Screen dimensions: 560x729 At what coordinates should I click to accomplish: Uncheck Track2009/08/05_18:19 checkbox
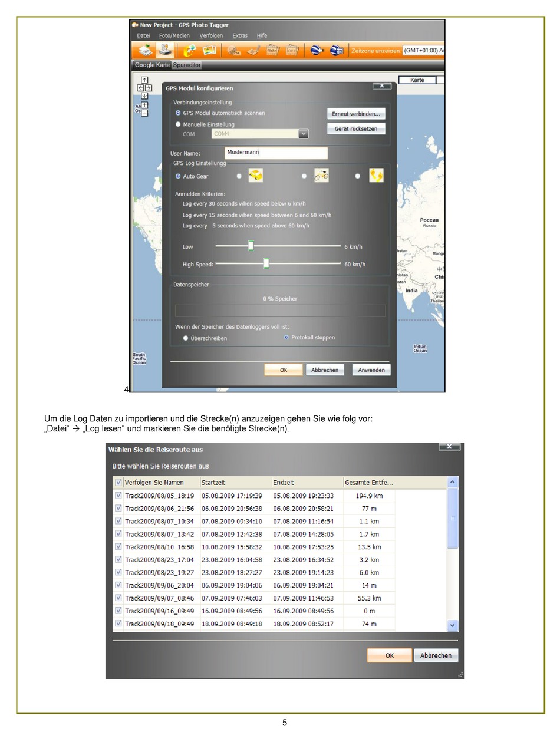point(118,496)
